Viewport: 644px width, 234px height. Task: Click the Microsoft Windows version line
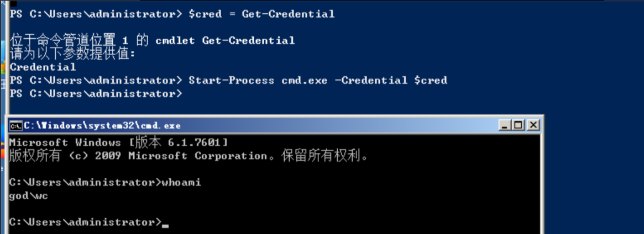click(x=118, y=142)
